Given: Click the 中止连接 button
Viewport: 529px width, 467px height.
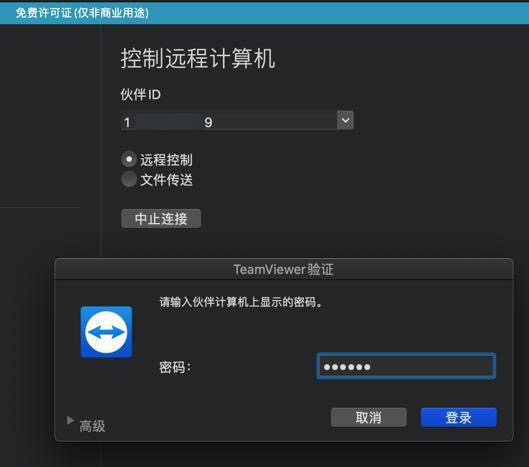Looking at the screenshot, I should point(161,219).
